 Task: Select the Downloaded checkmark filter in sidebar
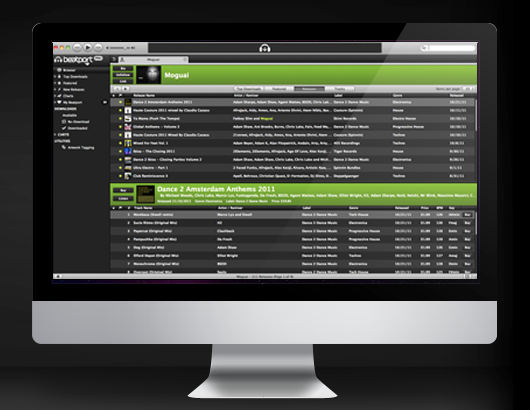[x=75, y=128]
